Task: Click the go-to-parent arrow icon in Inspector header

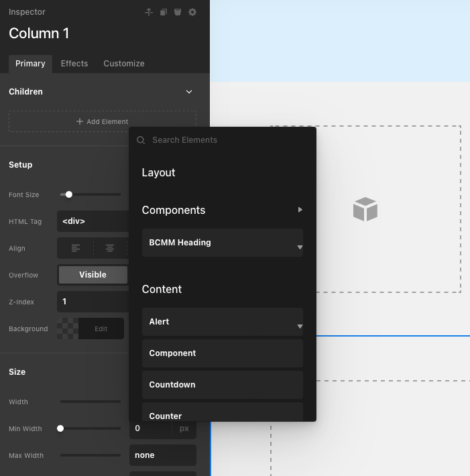Action: click(x=149, y=12)
